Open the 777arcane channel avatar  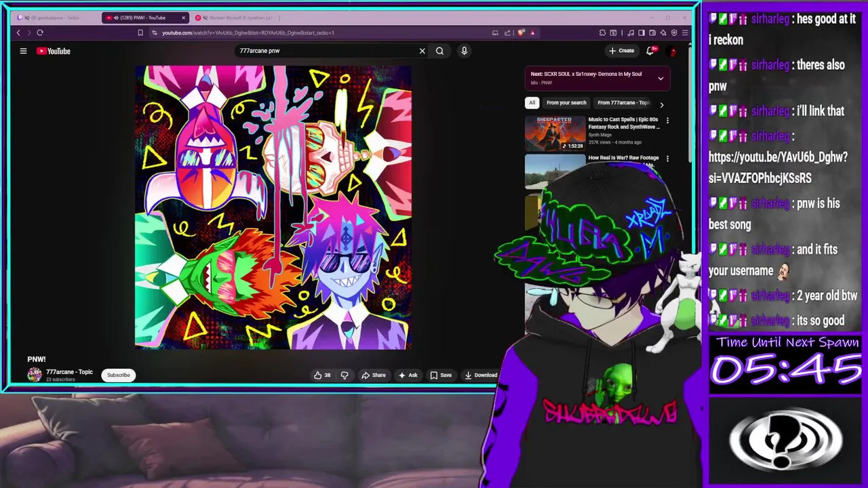coord(34,375)
